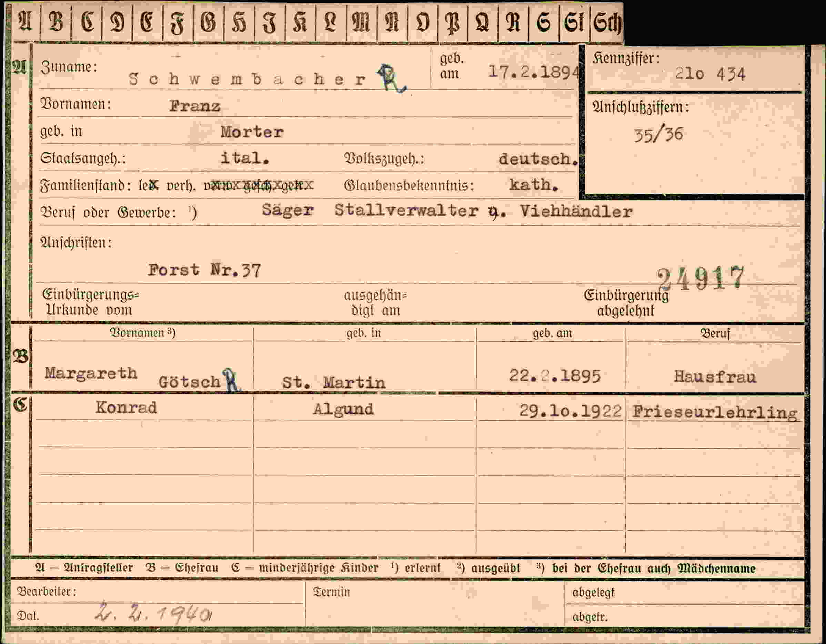The width and height of the screenshot is (826, 644).
Task: Click the 'Kennziffer:' label
Action: click(626, 59)
